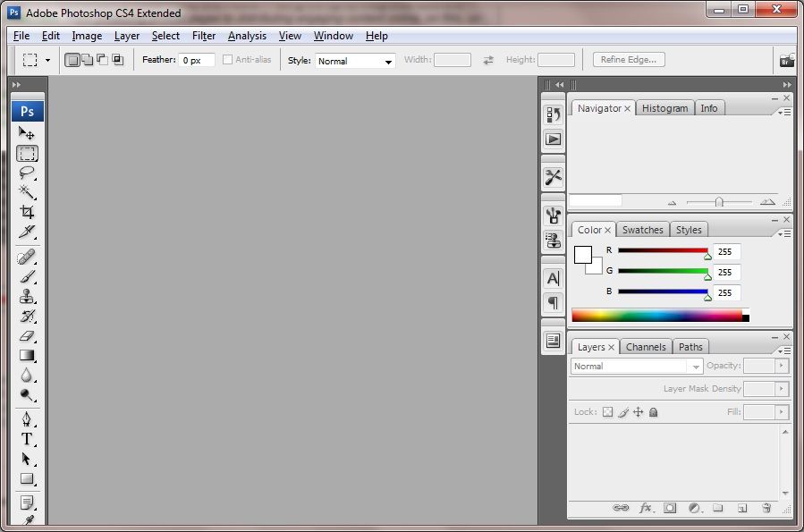The height and width of the screenshot is (532, 804).
Task: Toggle Lock image pixels
Action: (623, 412)
